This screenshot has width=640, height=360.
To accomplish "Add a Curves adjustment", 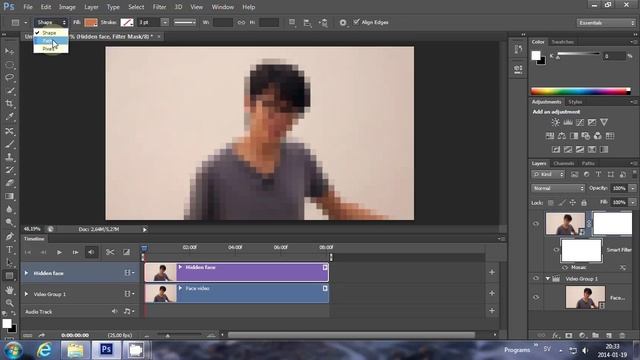I will coord(580,122).
